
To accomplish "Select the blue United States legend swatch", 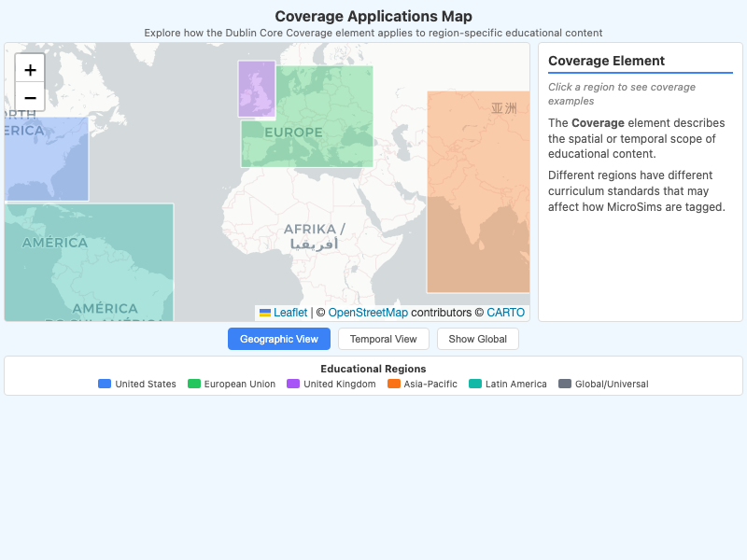I will 103,384.
